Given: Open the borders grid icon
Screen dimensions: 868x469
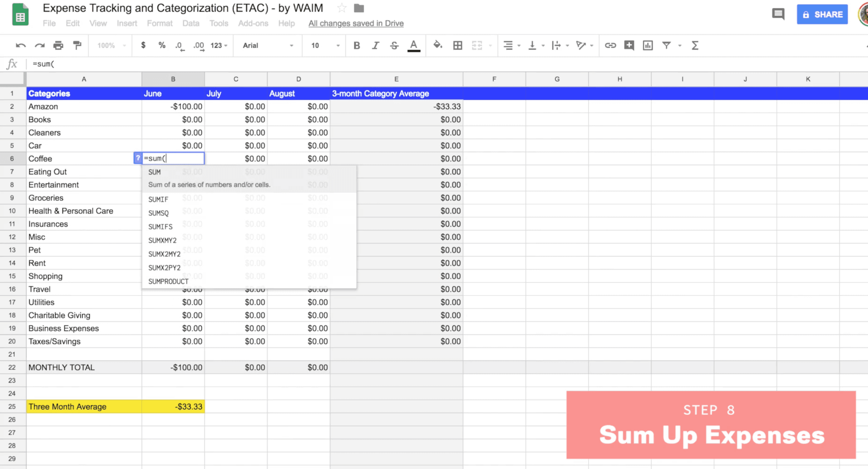Looking at the screenshot, I should tap(458, 46).
